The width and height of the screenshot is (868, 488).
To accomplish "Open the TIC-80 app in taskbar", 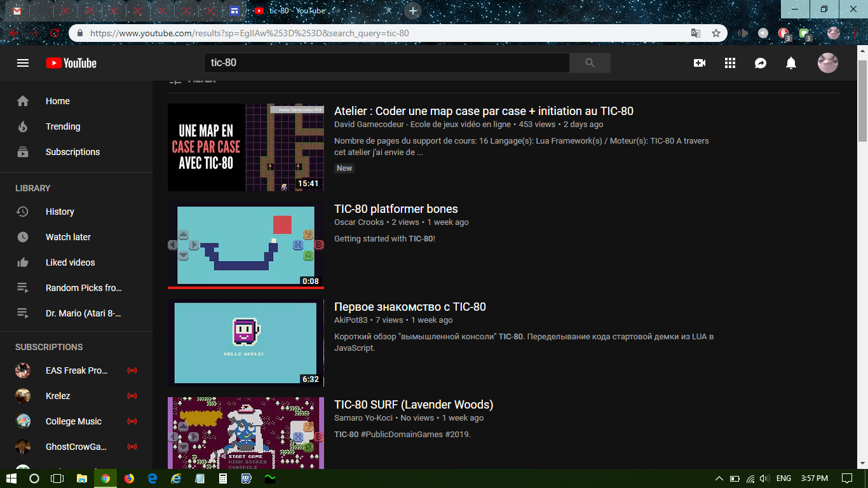I will [x=247, y=478].
